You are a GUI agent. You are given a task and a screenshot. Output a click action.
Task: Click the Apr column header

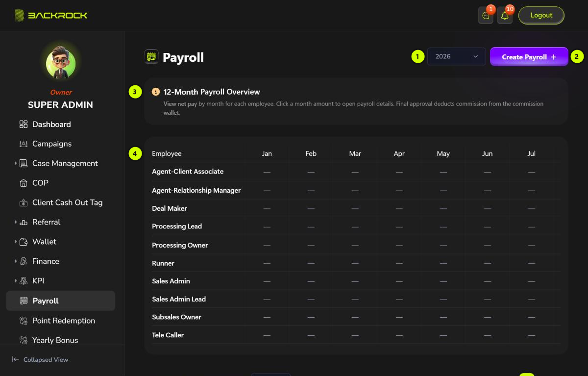tap(399, 153)
